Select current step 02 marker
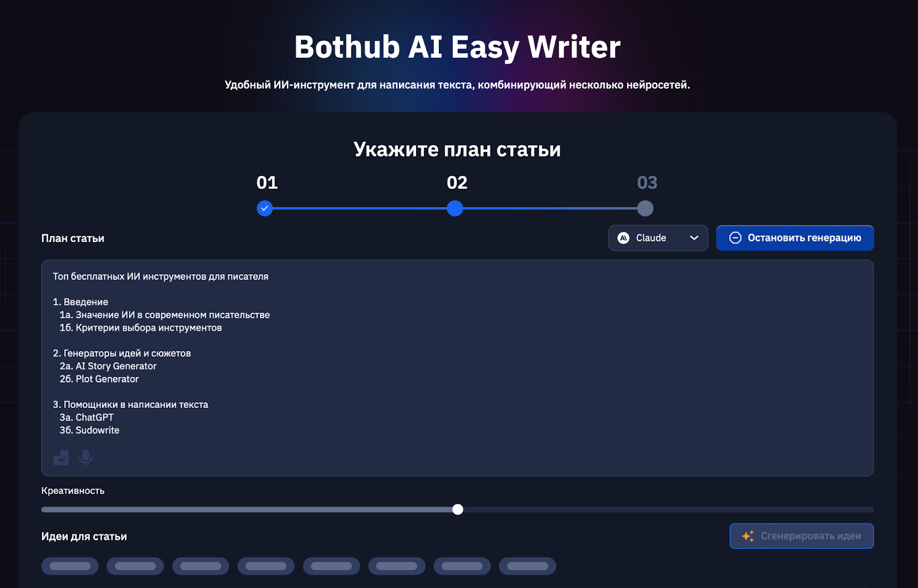Screen dimensions: 918x588 tap(455, 208)
